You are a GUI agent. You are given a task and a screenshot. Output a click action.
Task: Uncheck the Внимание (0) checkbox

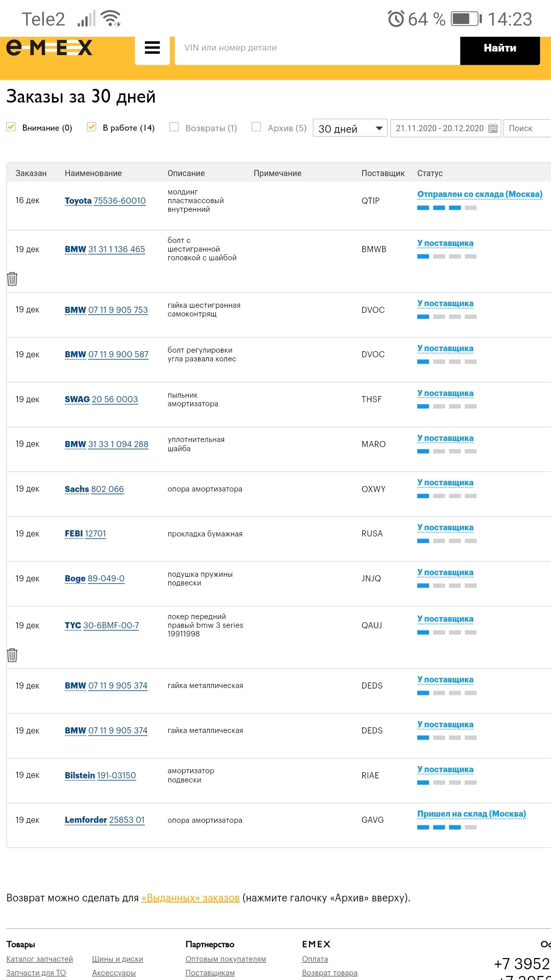click(x=11, y=127)
